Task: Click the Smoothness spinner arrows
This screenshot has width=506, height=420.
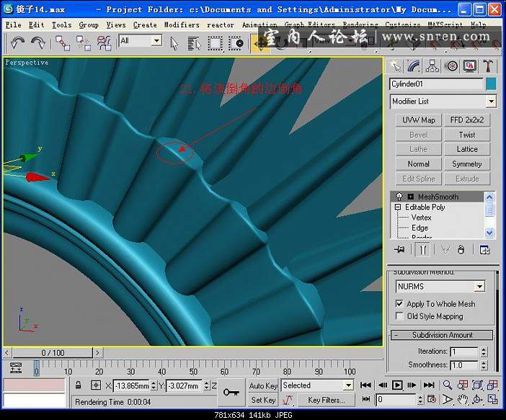Action: [x=484, y=365]
